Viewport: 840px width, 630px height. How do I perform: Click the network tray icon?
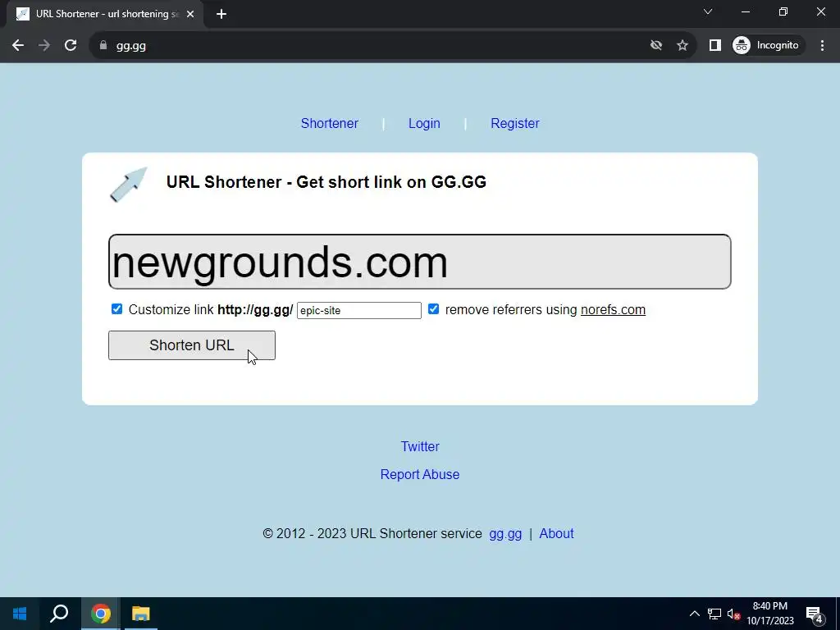[714, 614]
